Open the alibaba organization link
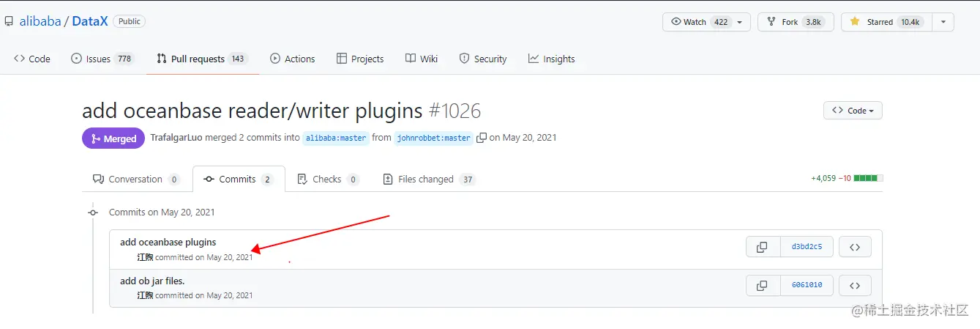The height and width of the screenshot is (329, 980). click(40, 21)
